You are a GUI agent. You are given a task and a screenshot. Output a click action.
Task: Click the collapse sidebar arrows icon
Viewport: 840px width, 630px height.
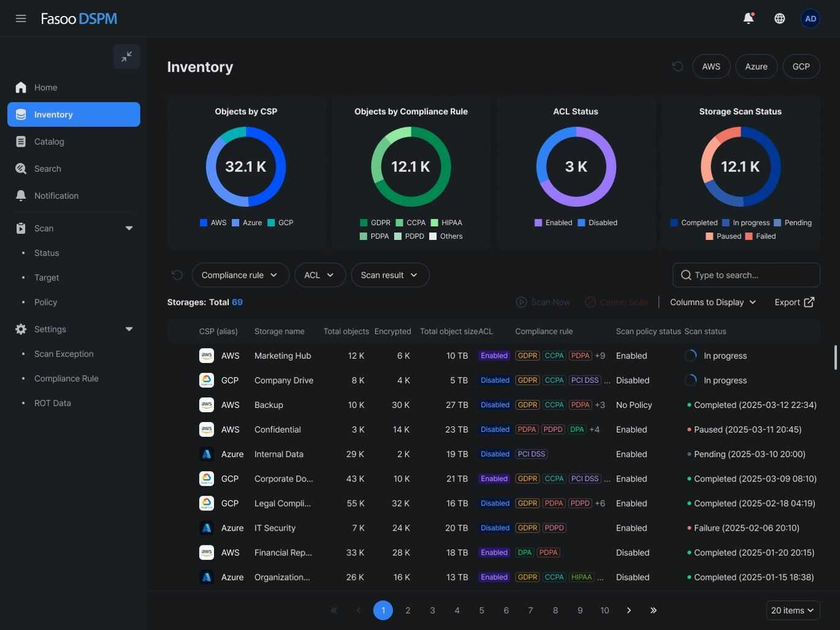pos(127,56)
